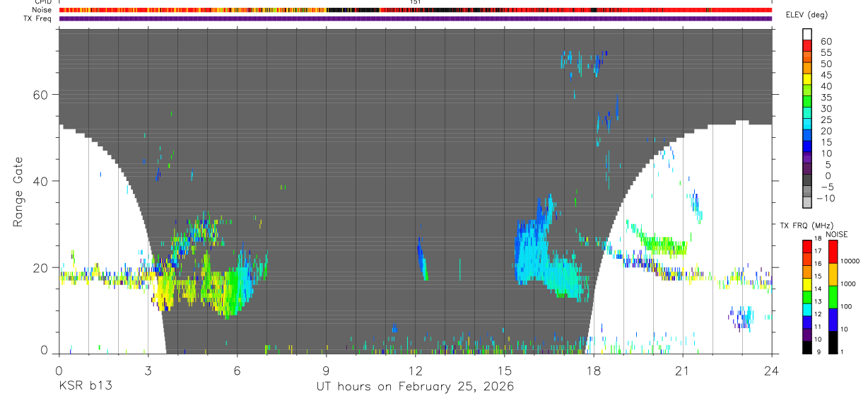Click the red-orange Noise strip above the plot

[416, 10]
